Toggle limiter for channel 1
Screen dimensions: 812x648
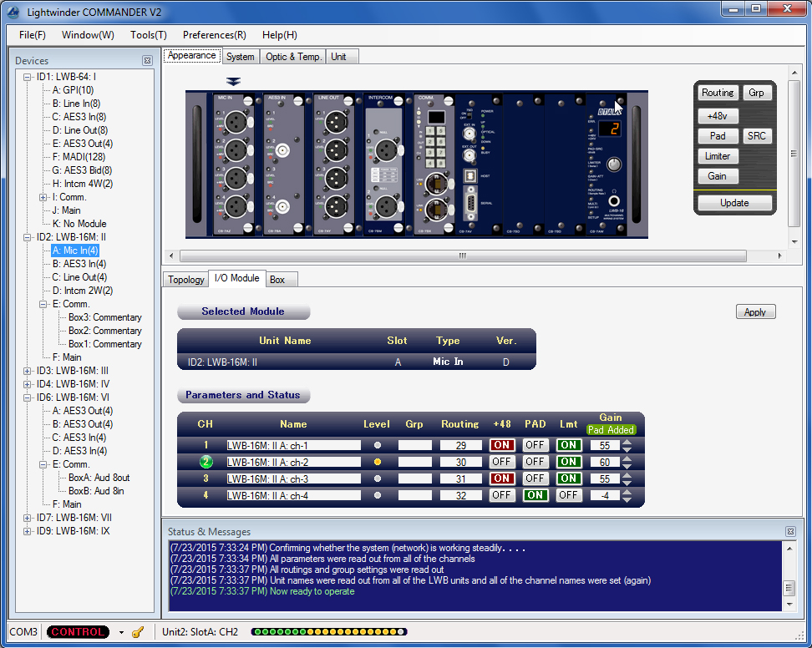point(569,445)
